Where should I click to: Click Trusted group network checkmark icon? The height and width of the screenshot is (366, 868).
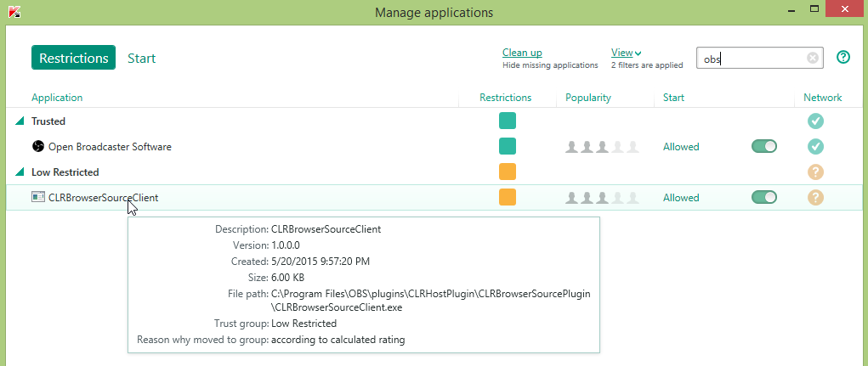pos(815,121)
